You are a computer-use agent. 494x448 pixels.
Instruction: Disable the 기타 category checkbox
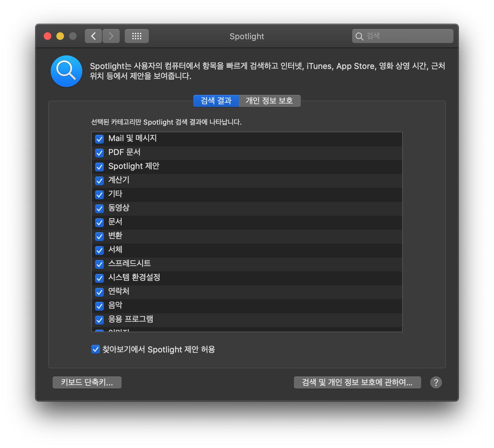tap(99, 195)
